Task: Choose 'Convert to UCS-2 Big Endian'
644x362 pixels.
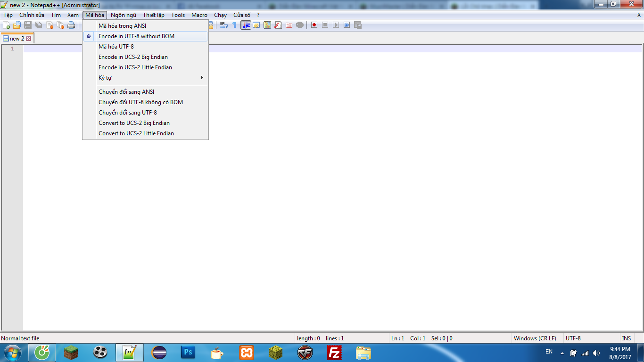Action: (145, 123)
